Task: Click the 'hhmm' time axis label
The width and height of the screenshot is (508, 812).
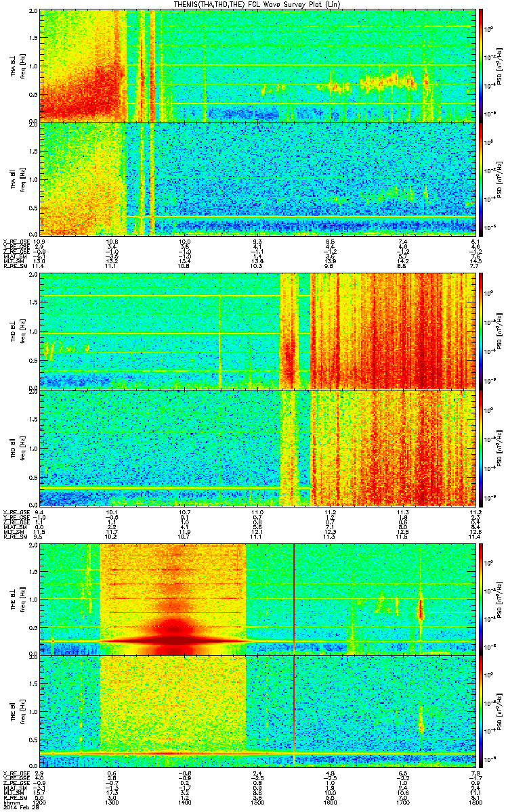Action: [x=10, y=803]
